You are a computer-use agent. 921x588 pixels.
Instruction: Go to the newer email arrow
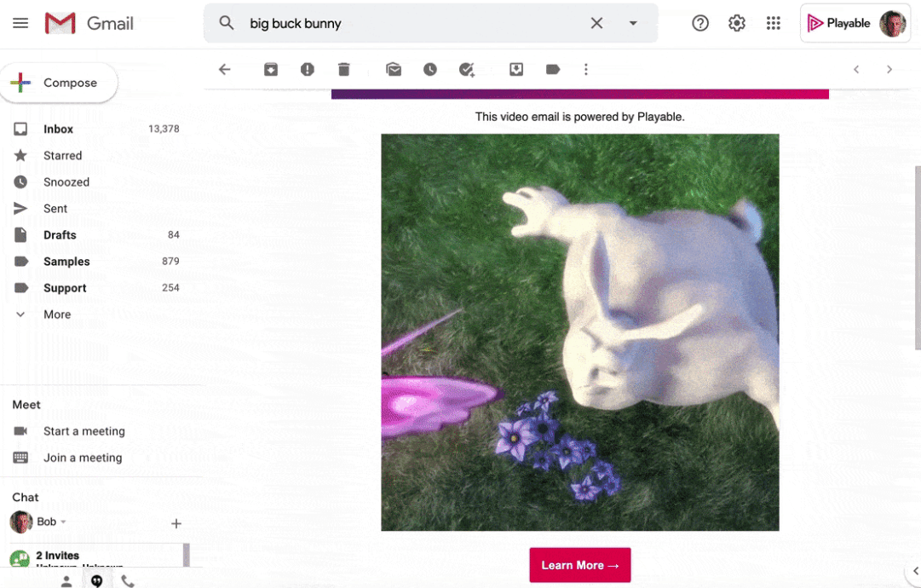point(856,69)
